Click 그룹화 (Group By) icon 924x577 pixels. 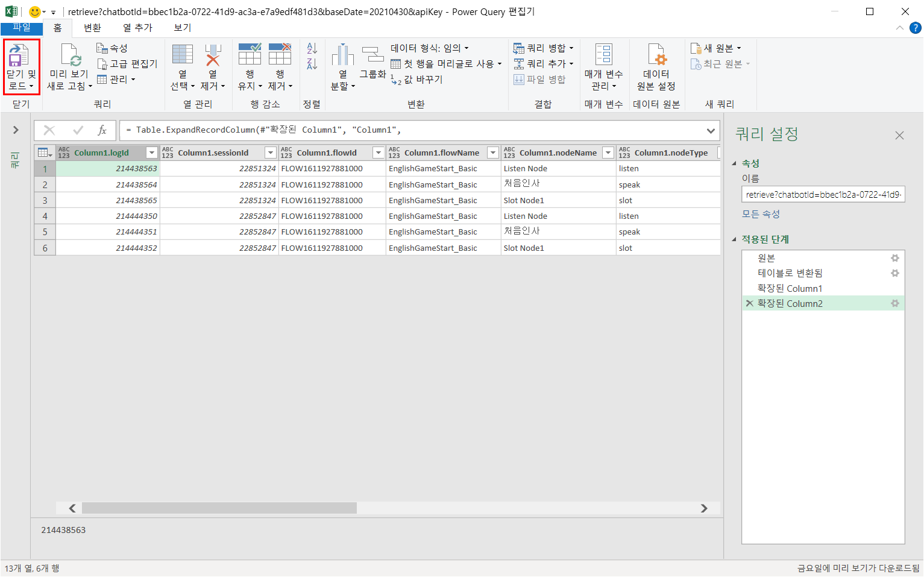coord(372,55)
